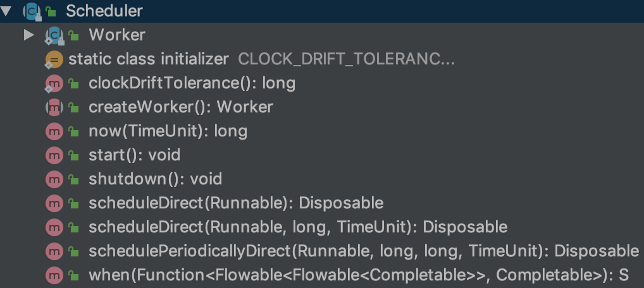Click the Scheduler abstract class icon
The height and width of the screenshot is (288, 644).
(30, 11)
